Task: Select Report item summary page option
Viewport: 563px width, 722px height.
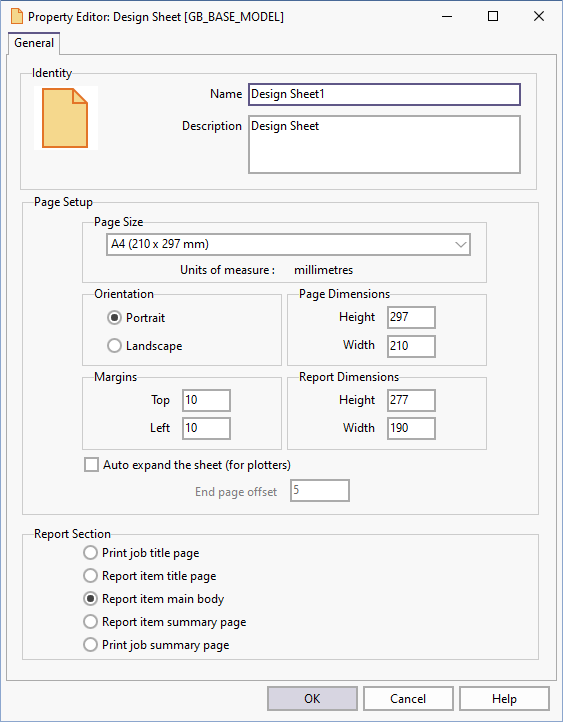Action: coord(165,622)
